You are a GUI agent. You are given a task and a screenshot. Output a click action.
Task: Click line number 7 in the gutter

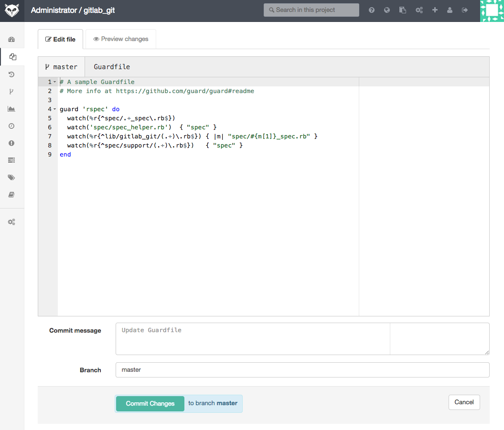(50, 136)
